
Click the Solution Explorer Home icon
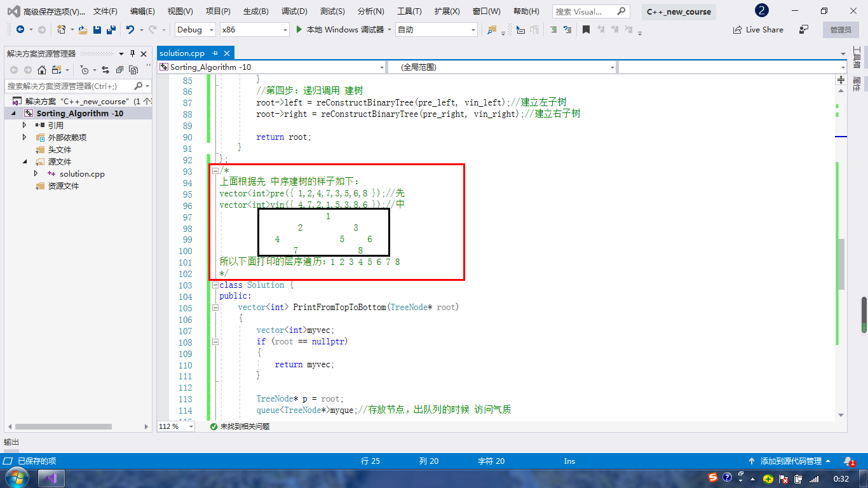click(x=42, y=70)
